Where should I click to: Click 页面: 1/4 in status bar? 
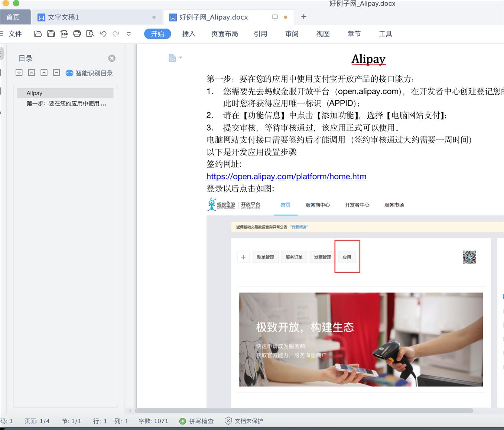click(x=37, y=421)
